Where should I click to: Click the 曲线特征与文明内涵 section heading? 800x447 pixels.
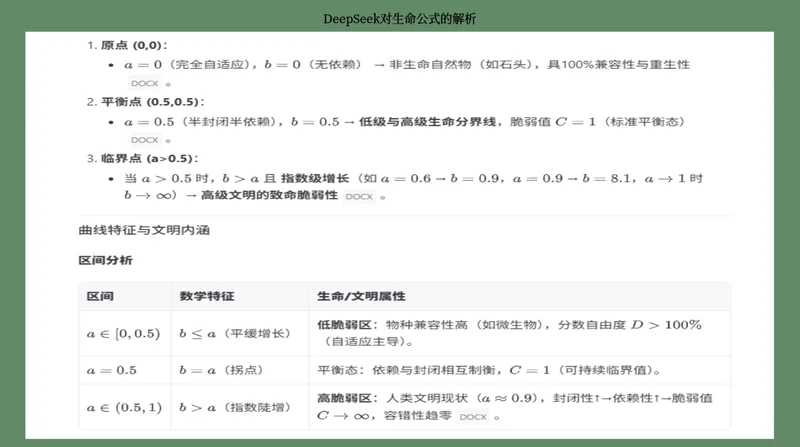tap(144, 229)
